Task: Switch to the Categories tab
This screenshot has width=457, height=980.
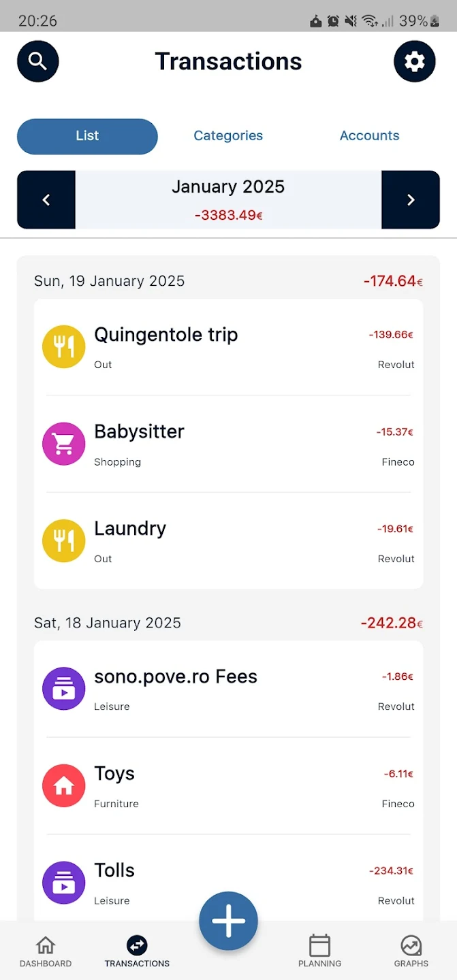Action: [x=228, y=136]
